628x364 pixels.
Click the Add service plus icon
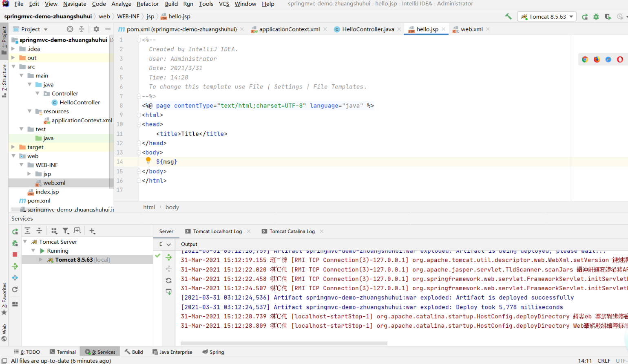click(x=92, y=231)
